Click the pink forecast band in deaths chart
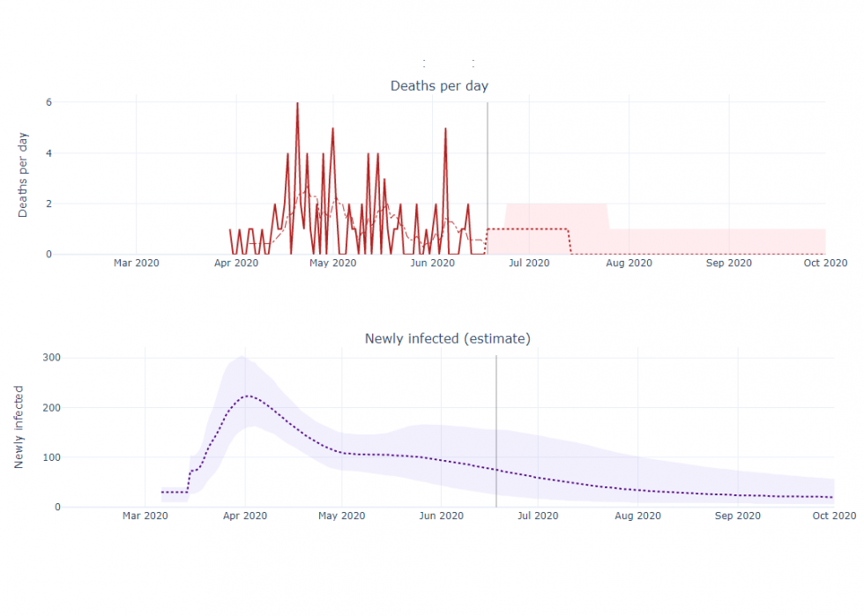 point(705,241)
